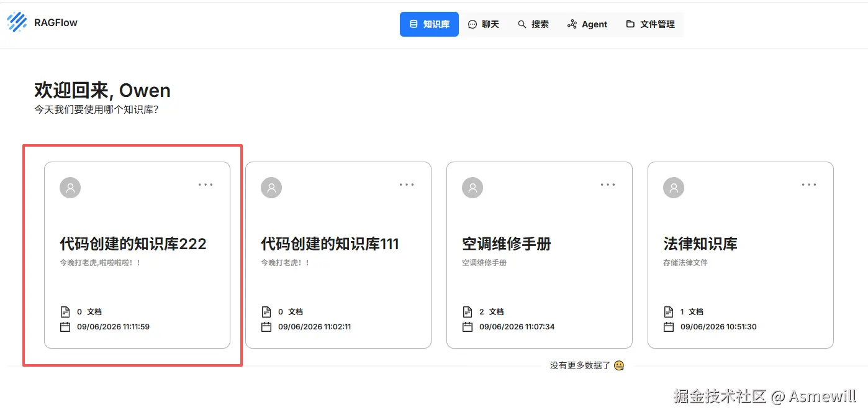Click document icon in 空调维修手册 card

pos(467,311)
